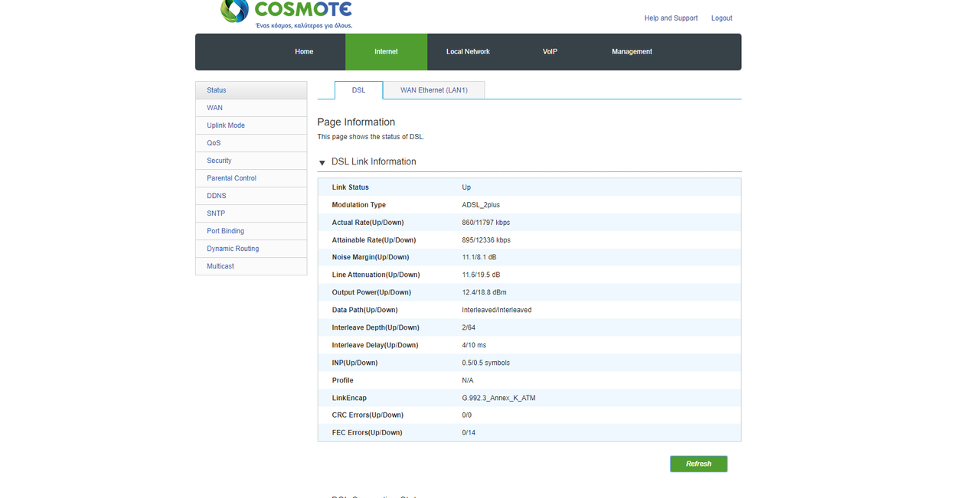Open QoS in sidebar
The image size is (980, 498).
pyautogui.click(x=251, y=143)
